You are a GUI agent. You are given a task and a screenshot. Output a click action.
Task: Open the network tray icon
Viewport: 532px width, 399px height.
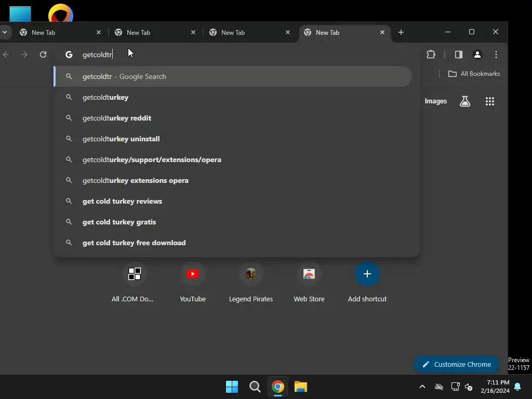455,387
